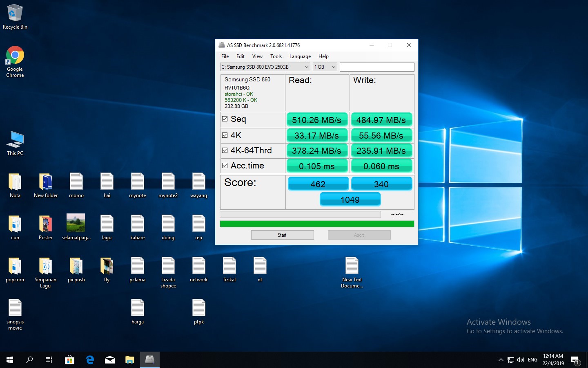Click the green overall progress bar
The image size is (588, 368).
[x=317, y=224]
